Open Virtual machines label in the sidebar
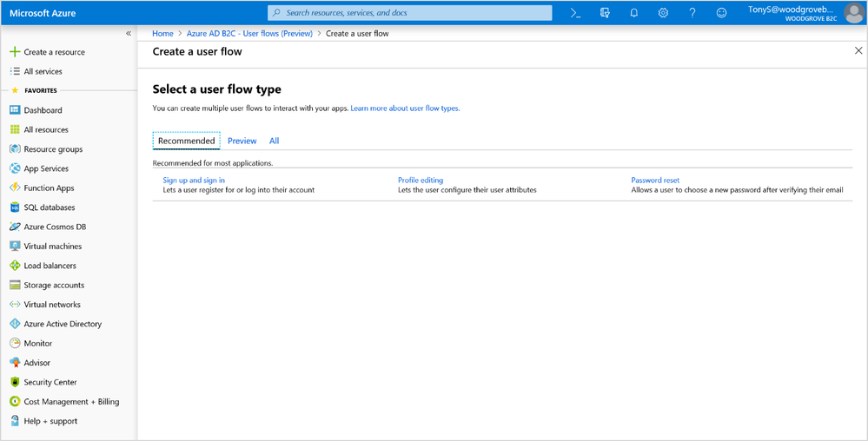The width and height of the screenshot is (868, 441). click(x=53, y=246)
